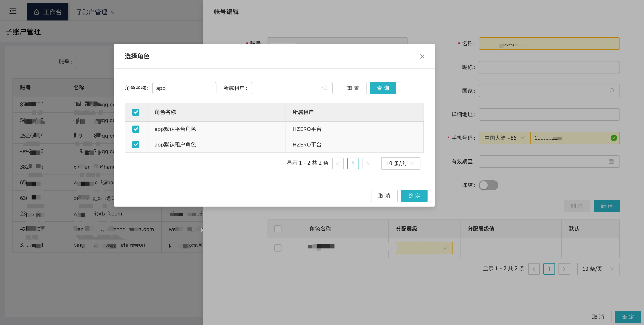The height and width of the screenshot is (325, 644).
Task: Click 取消 button at bottom of account editor
Action: (598, 317)
